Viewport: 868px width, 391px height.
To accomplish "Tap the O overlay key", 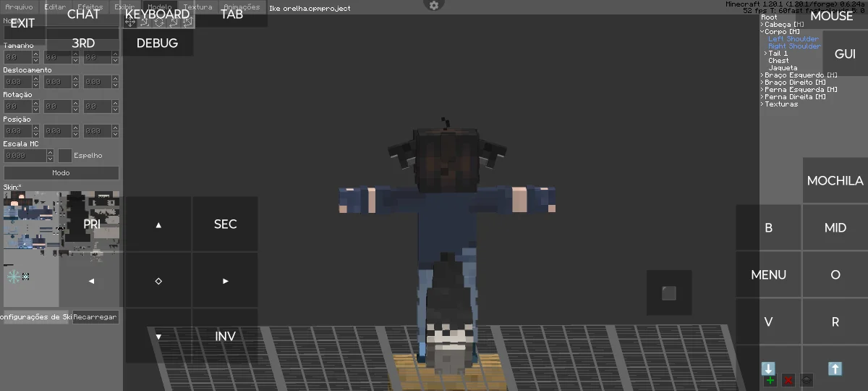I will [x=835, y=274].
